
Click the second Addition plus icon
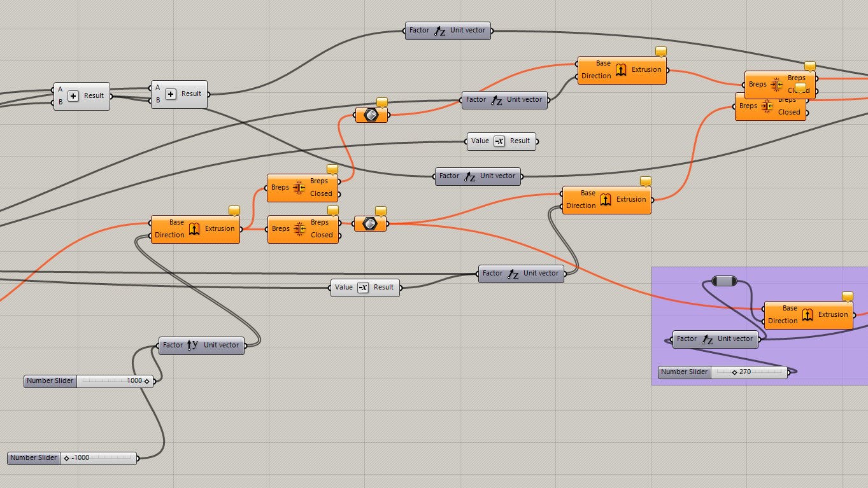point(171,94)
